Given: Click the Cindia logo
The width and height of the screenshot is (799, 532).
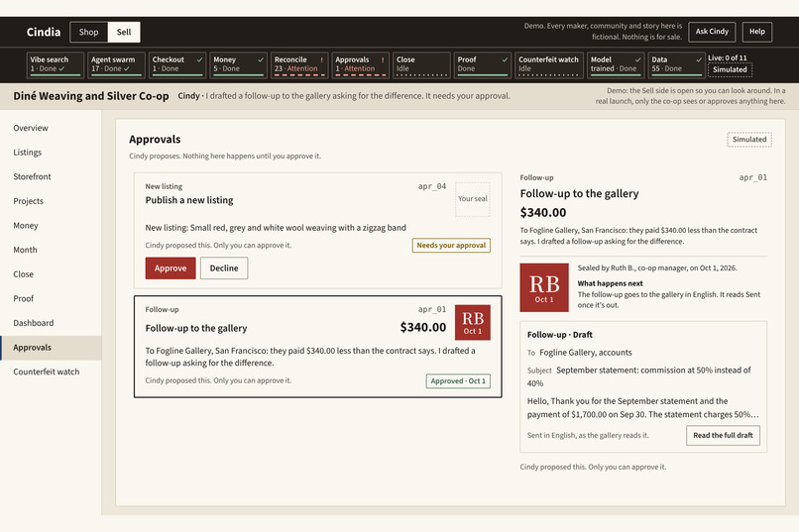Looking at the screenshot, I should [44, 32].
